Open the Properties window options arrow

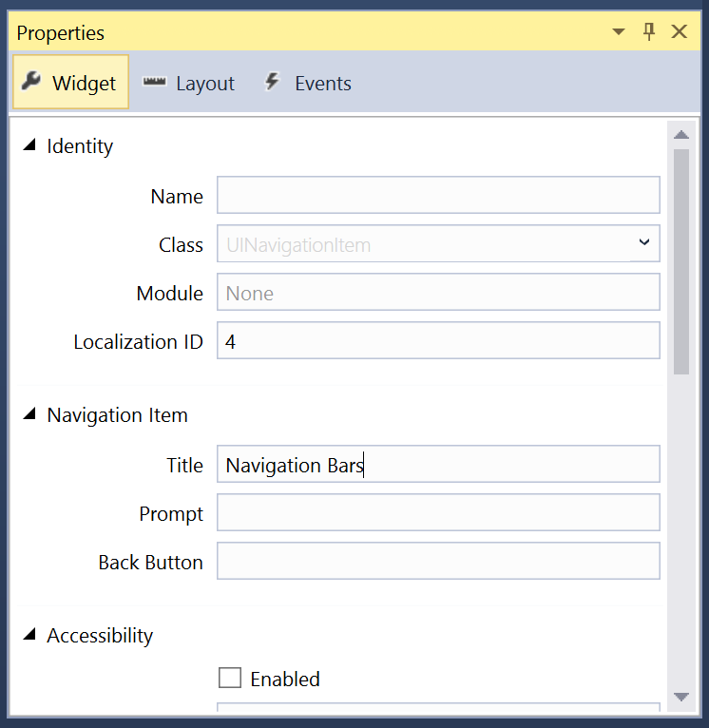tap(619, 32)
